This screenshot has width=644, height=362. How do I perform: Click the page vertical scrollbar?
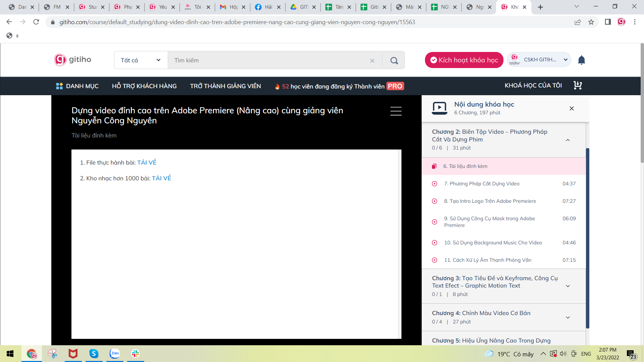642,103
